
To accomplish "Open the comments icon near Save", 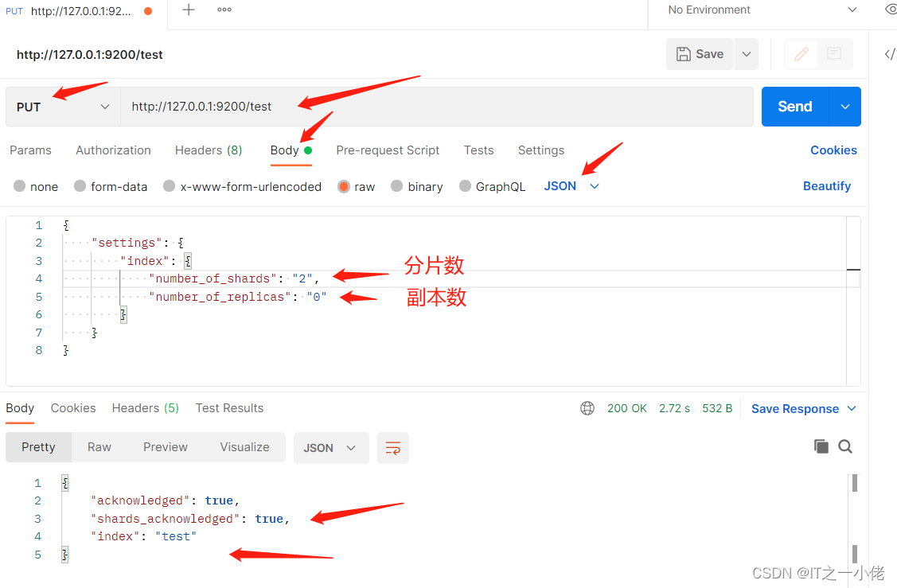I will click(x=834, y=54).
